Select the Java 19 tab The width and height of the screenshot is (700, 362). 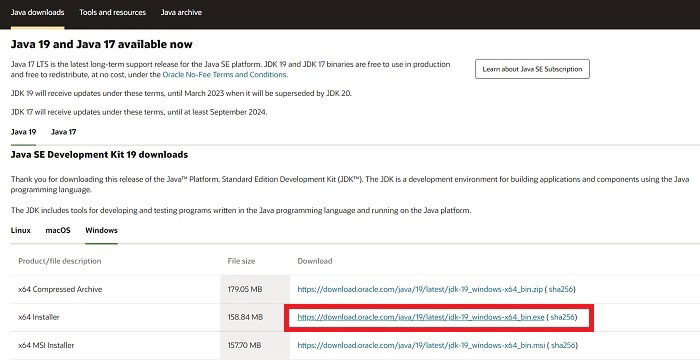pos(23,132)
